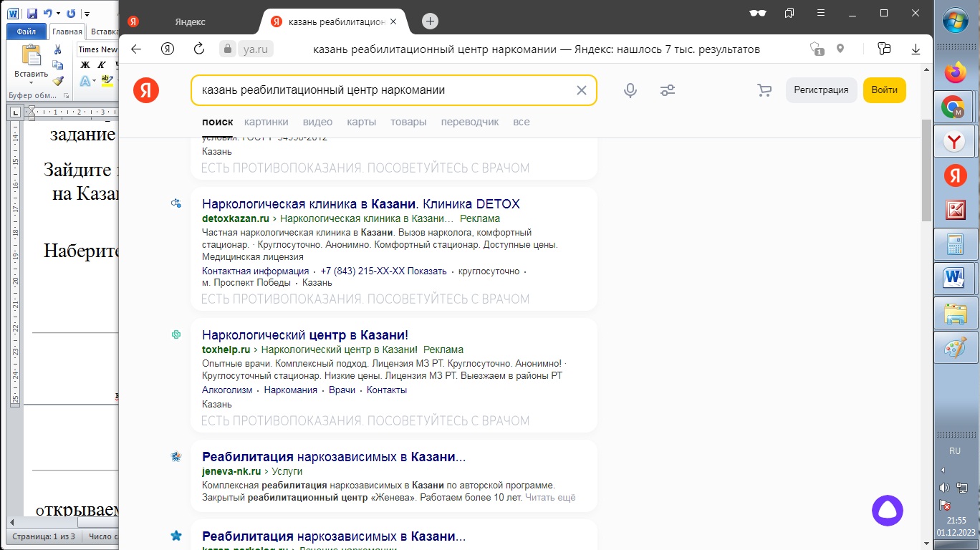The image size is (980, 550).
Task: Save the document in Word
Action: click(32, 13)
